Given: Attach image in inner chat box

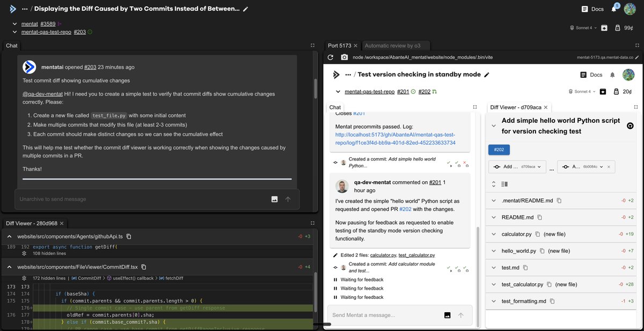Looking at the screenshot, I should [x=447, y=315].
